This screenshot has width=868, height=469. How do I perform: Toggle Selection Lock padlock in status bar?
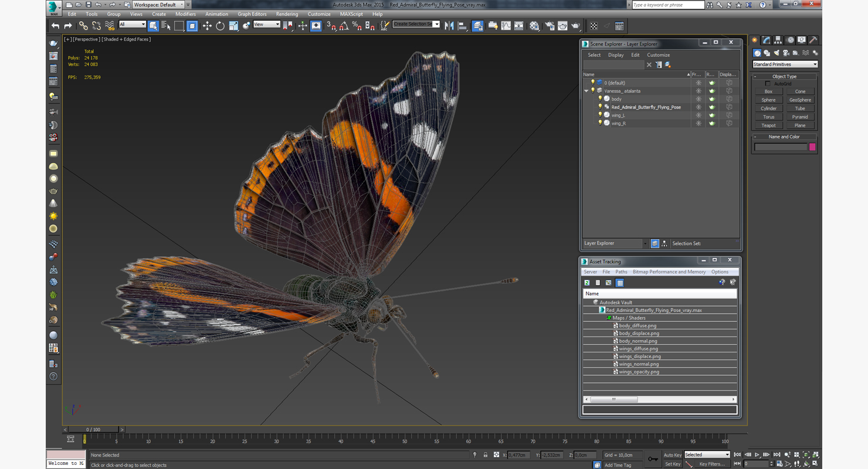pyautogui.click(x=486, y=455)
